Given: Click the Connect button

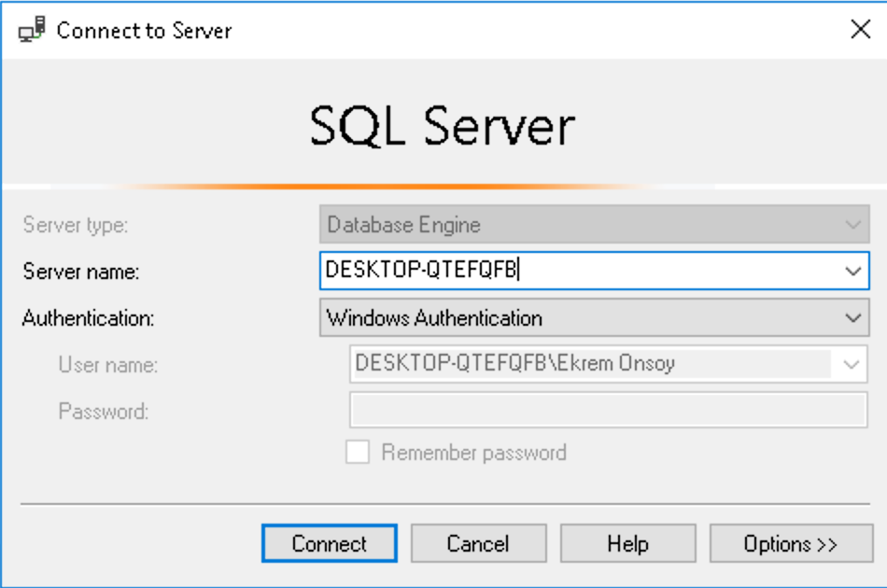Looking at the screenshot, I should [x=329, y=543].
